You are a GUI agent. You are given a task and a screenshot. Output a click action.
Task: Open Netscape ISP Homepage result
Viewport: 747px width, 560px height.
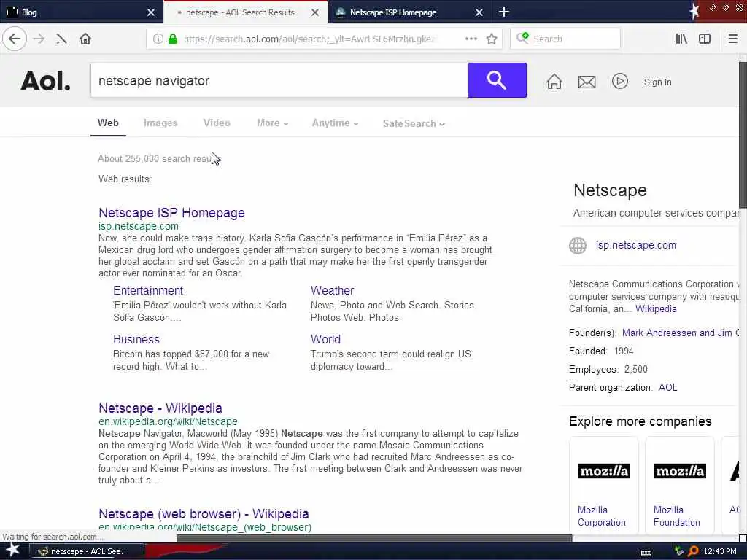tap(171, 213)
